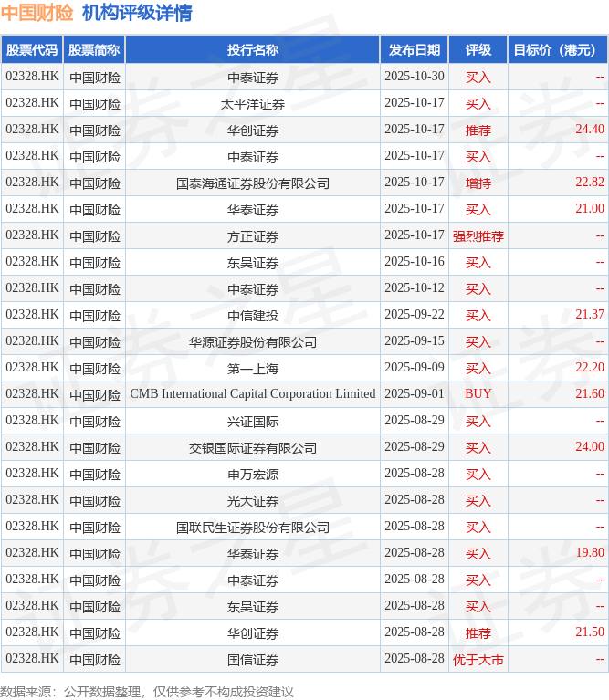Click the 中信建投 cell

coord(253,316)
